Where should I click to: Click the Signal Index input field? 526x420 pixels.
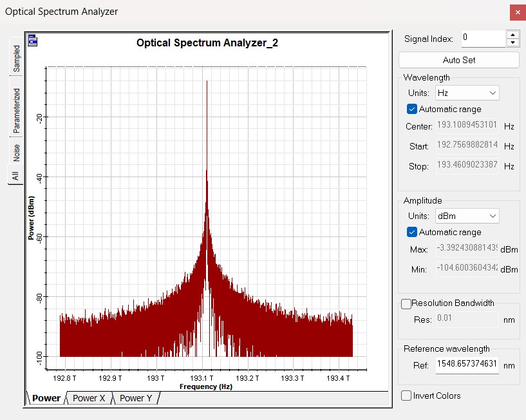pyautogui.click(x=483, y=39)
